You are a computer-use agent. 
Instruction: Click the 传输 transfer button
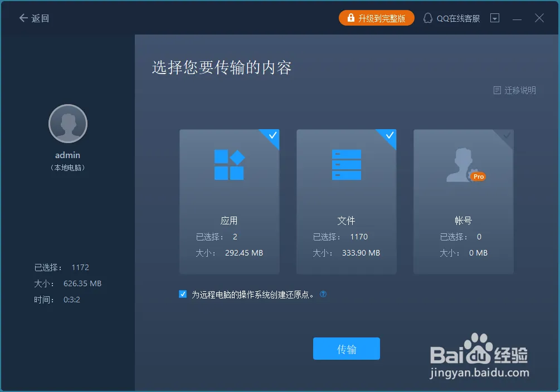point(346,349)
